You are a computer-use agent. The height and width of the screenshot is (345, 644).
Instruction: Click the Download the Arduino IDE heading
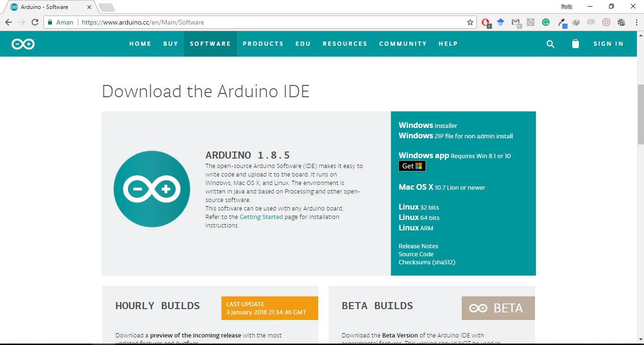pos(206,91)
